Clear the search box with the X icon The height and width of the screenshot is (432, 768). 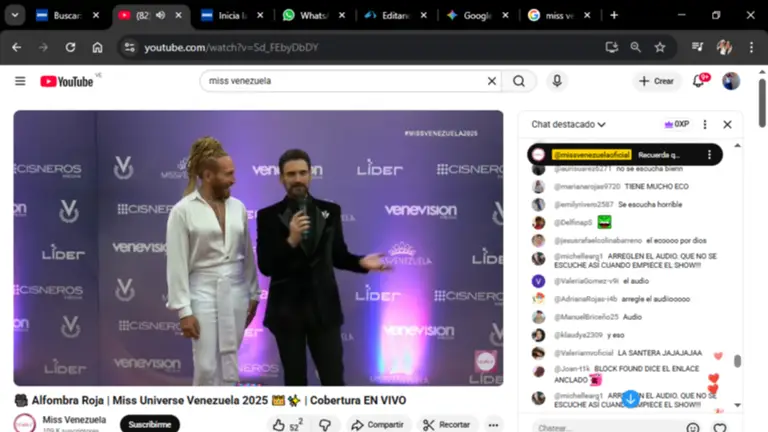coord(492,81)
